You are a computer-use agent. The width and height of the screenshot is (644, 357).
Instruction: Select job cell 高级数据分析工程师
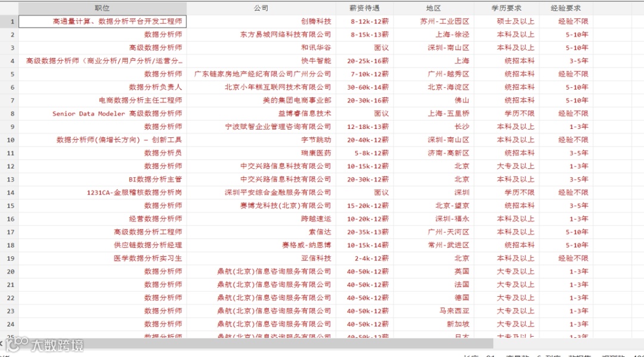pos(103,232)
